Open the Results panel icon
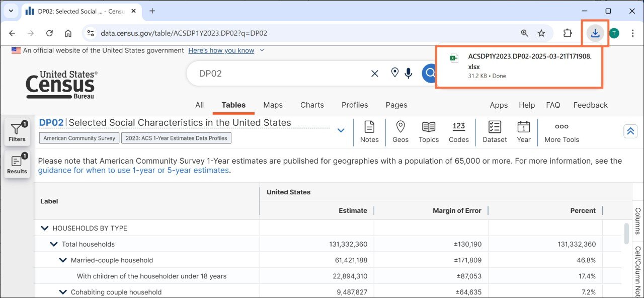 (x=17, y=165)
